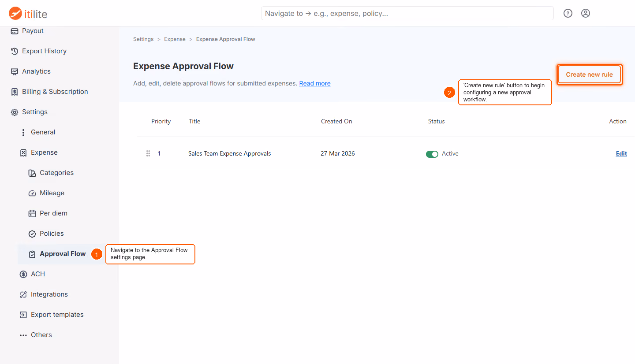The height and width of the screenshot is (364, 635).
Task: Click the Others ellipsis icon
Action: point(23,335)
